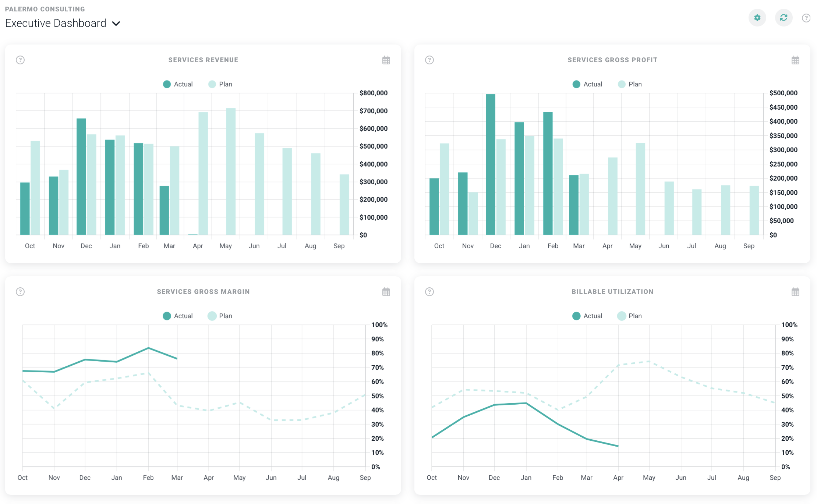Click Actual legend color dot in Gross Margin
The width and height of the screenshot is (817, 504).
(167, 316)
